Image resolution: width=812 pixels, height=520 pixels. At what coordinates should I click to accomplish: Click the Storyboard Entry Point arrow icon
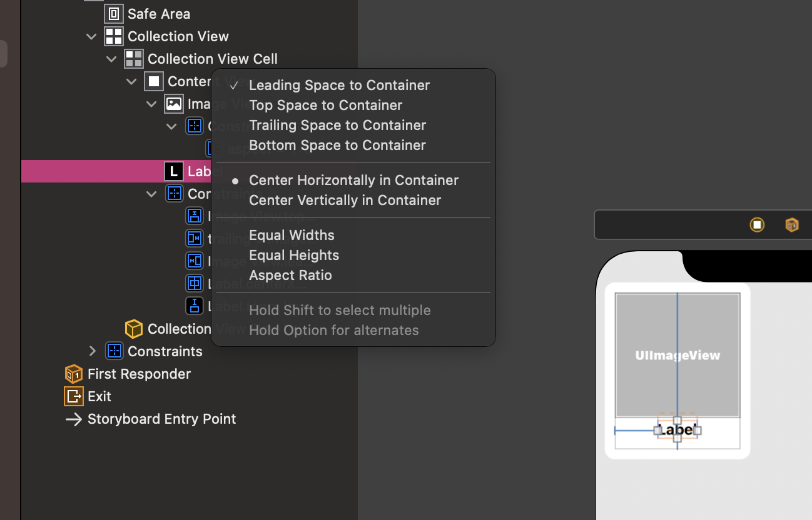click(74, 419)
